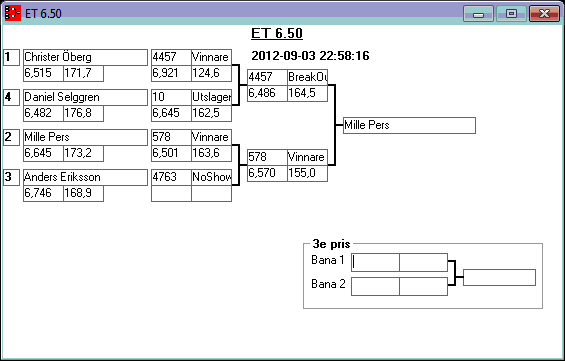Click first-round 4457 car number cell
Screen dimensions: 565x361
[x=171, y=57]
